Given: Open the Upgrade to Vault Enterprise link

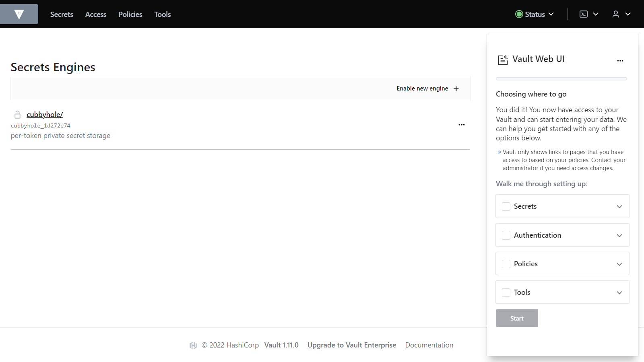Looking at the screenshot, I should [351, 345].
